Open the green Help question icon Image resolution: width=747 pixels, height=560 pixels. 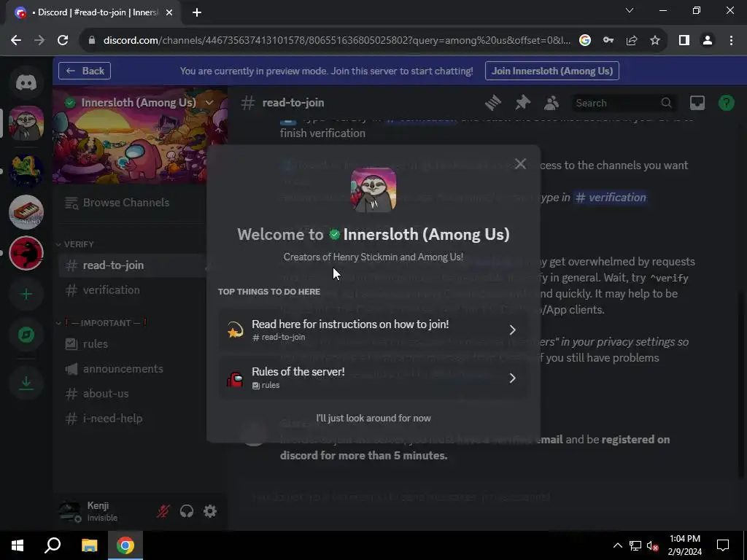(726, 103)
